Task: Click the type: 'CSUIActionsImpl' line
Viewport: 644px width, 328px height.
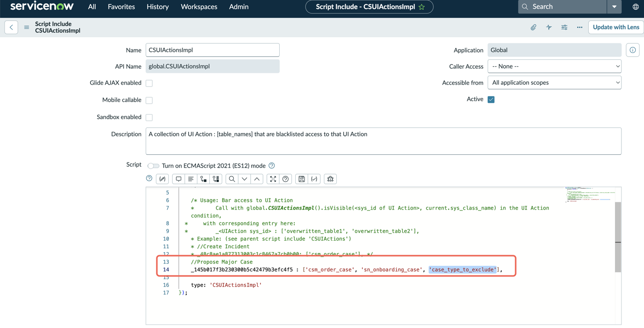Action: pos(226,285)
